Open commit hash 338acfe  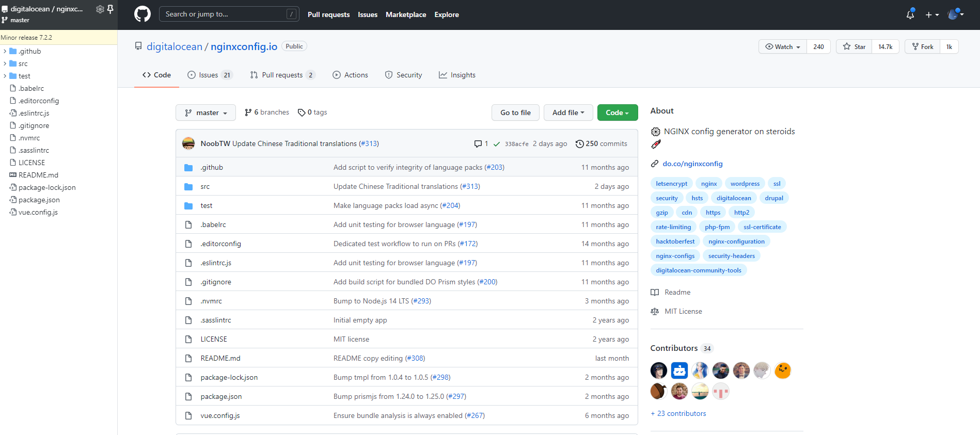pyautogui.click(x=516, y=144)
